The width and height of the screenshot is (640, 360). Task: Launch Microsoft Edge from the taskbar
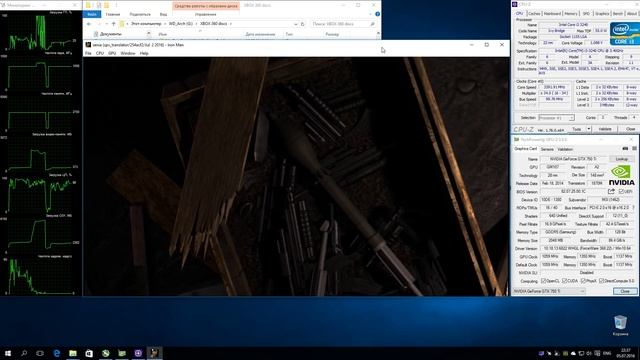point(56,353)
